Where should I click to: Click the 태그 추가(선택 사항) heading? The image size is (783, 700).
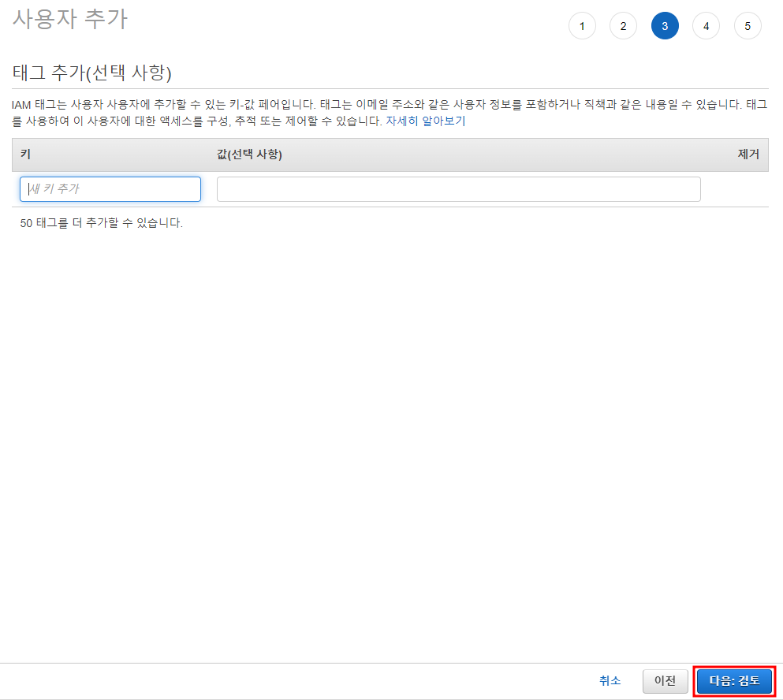(x=92, y=73)
